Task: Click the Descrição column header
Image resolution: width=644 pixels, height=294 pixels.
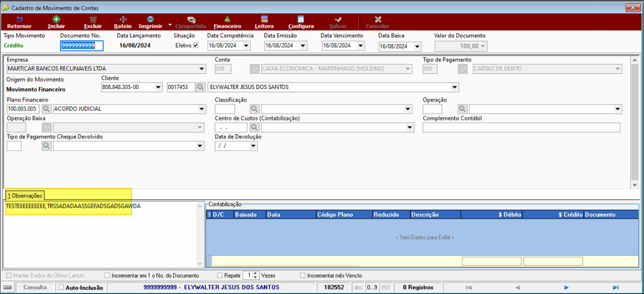Action: (435, 215)
